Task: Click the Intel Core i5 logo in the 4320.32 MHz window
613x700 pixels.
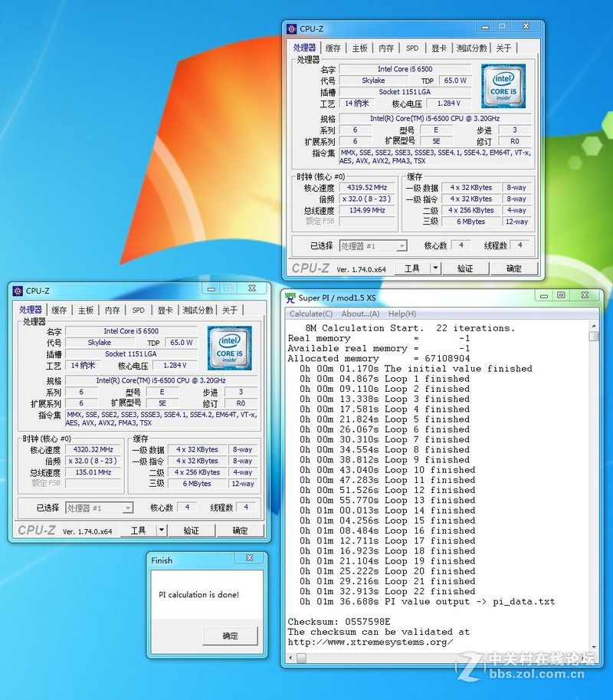Action: click(x=229, y=348)
